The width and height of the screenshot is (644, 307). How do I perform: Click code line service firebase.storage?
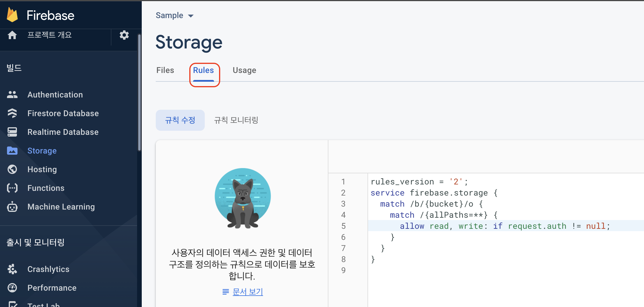pos(434,193)
